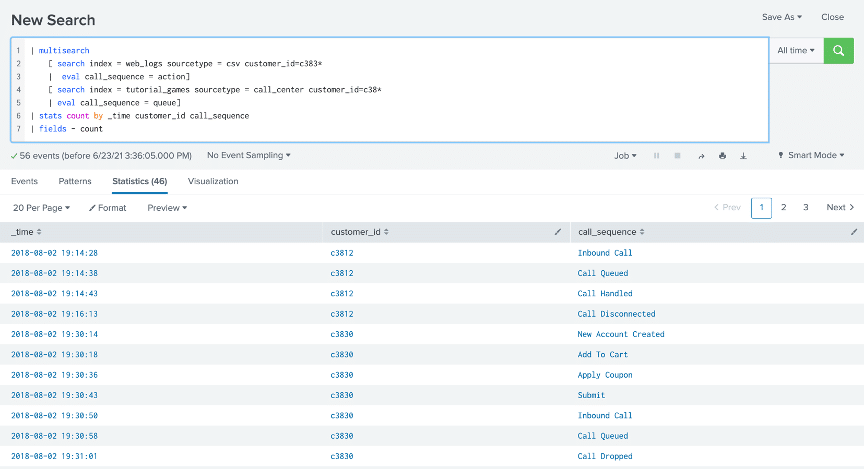Click the Call Queued value at 19:30:58
The width and height of the screenshot is (864, 470).
pos(602,436)
